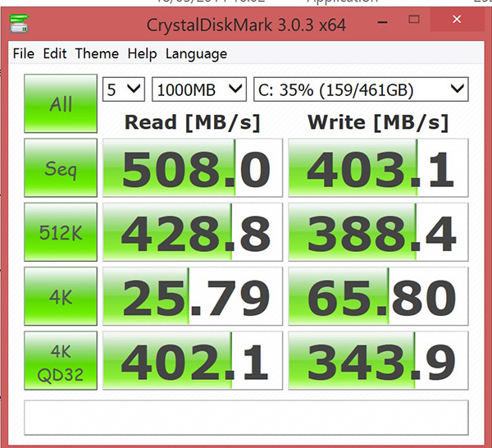Start the 512K benchmark test
This screenshot has width=492, height=448.
[61, 232]
